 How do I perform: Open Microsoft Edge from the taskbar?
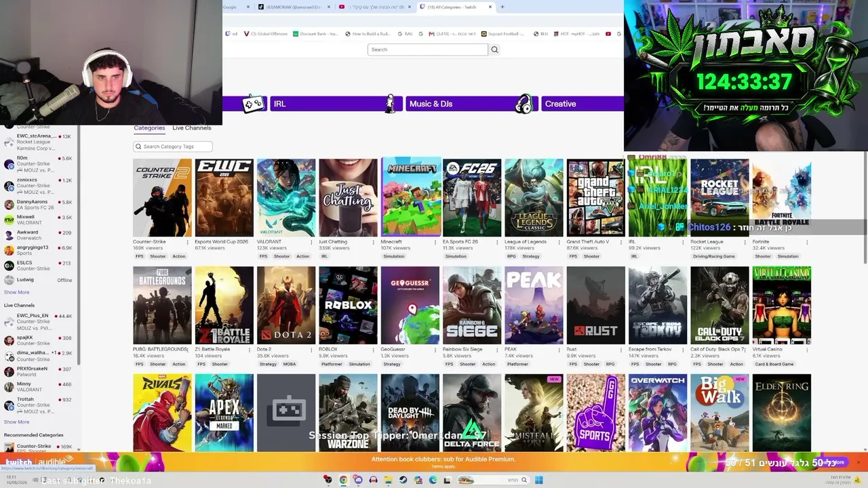[433, 481]
